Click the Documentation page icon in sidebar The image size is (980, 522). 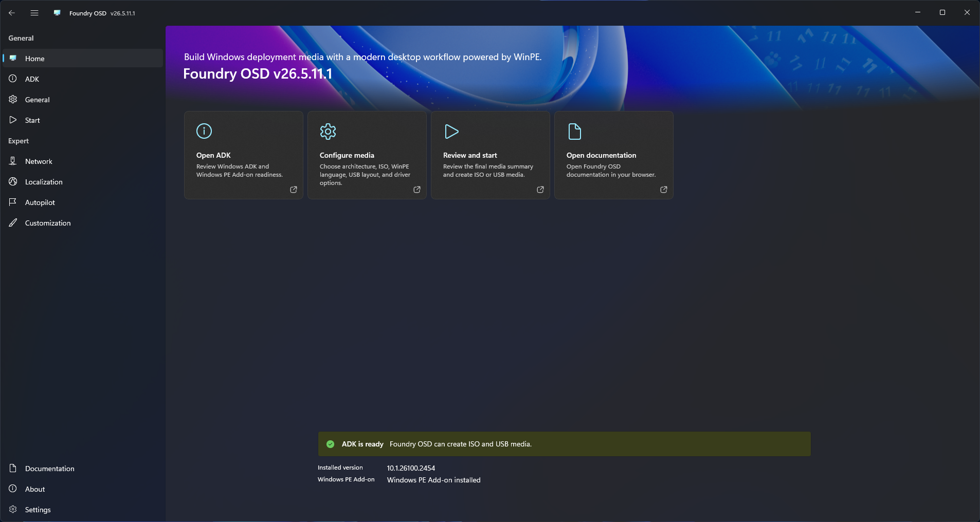pyautogui.click(x=13, y=468)
